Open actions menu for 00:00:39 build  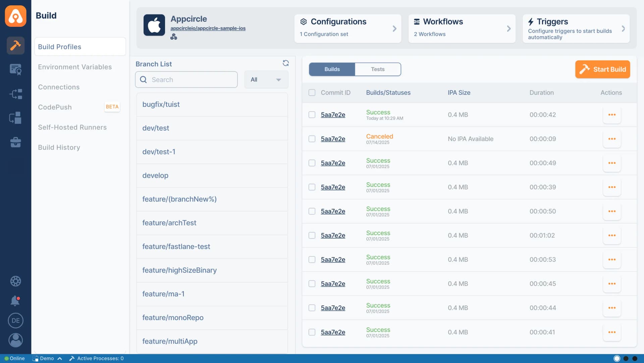click(612, 187)
